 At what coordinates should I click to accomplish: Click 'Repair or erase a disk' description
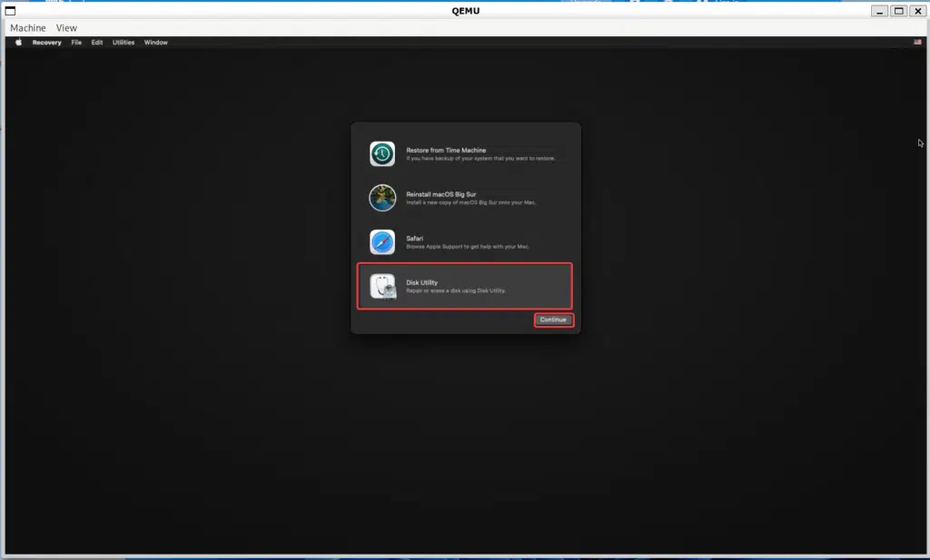click(456, 290)
